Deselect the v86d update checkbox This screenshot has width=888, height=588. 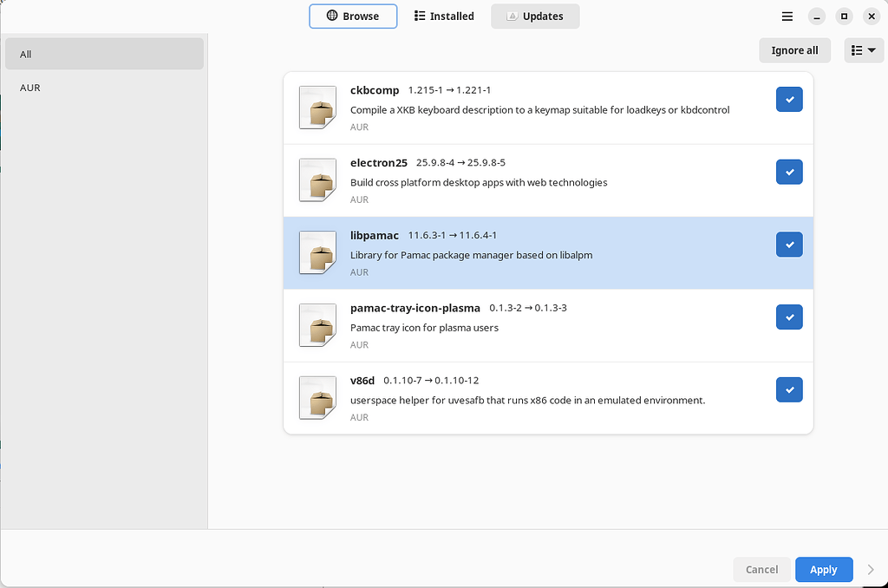[x=789, y=390]
